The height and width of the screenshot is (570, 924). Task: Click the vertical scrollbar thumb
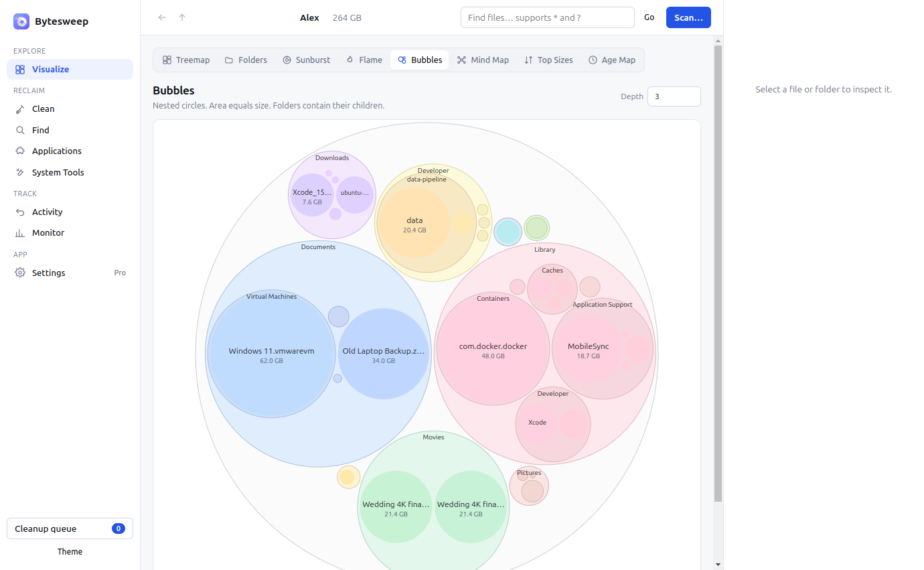[718, 273]
